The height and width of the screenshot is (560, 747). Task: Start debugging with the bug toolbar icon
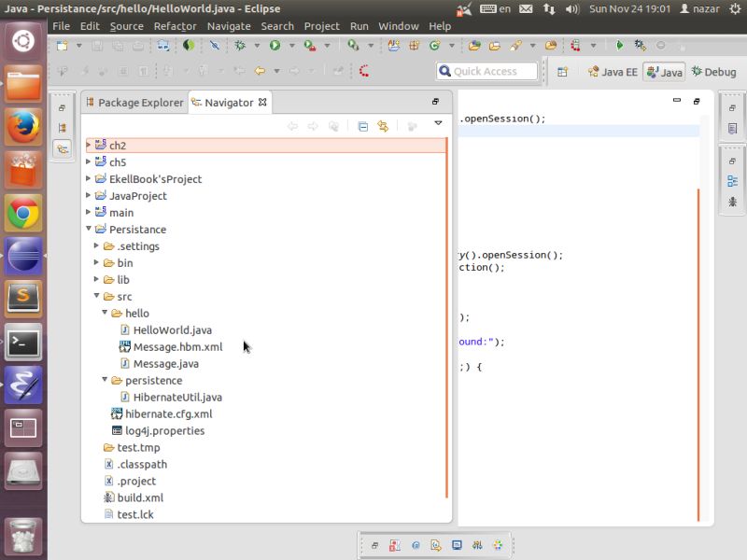(x=240, y=46)
